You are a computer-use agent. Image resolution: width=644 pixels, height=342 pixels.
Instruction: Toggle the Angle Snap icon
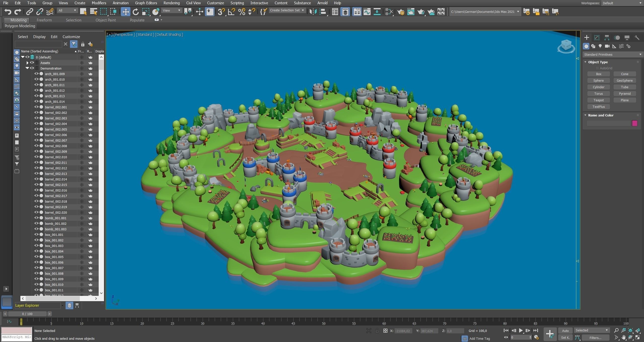click(231, 12)
